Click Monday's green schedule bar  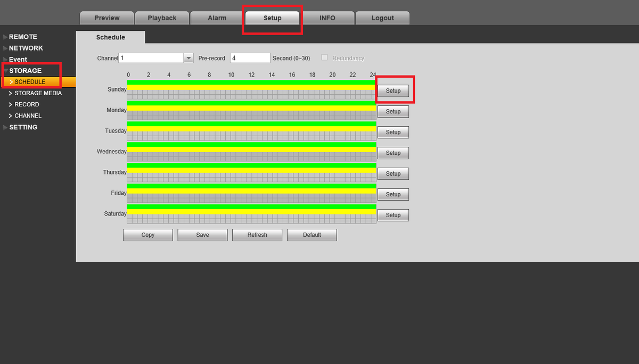tap(251, 103)
